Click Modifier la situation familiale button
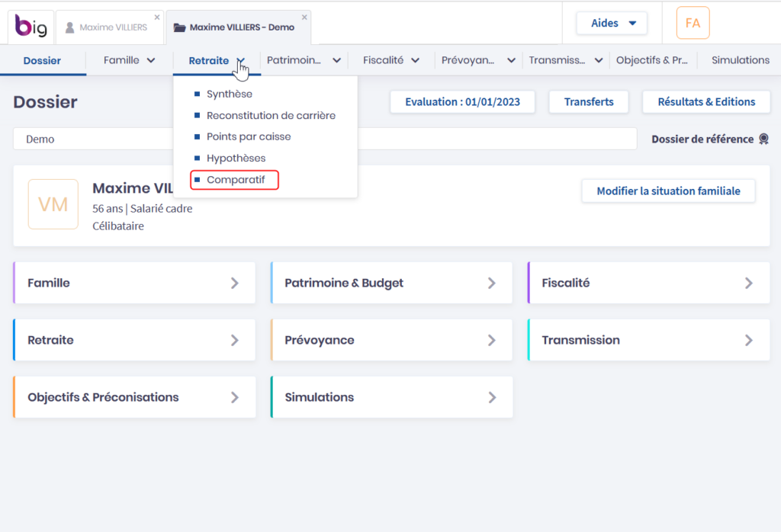This screenshot has height=532, width=781. [x=668, y=191]
